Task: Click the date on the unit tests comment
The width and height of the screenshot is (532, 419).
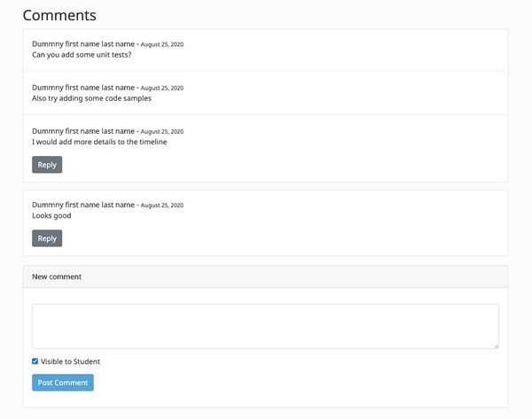Action: (x=162, y=44)
